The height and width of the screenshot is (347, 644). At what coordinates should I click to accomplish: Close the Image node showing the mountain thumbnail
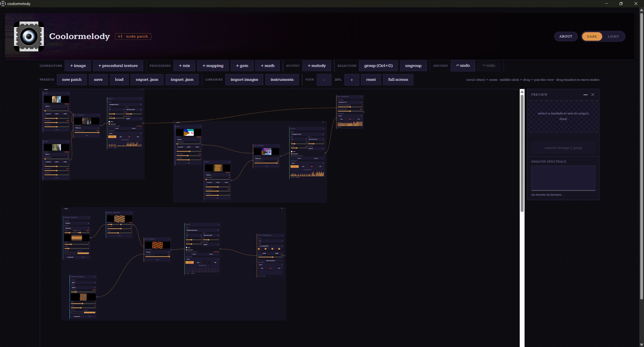[x=68, y=93]
